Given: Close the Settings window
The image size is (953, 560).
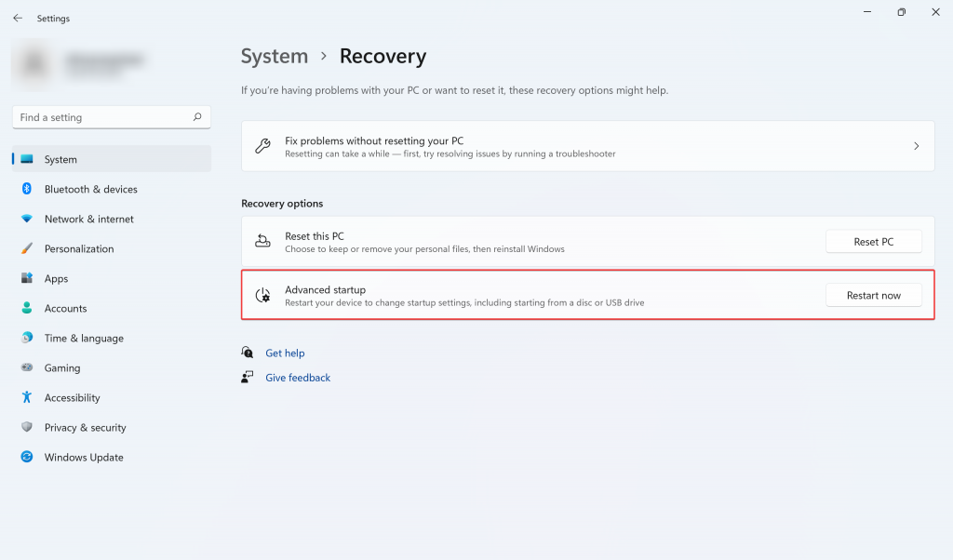Looking at the screenshot, I should [x=935, y=11].
